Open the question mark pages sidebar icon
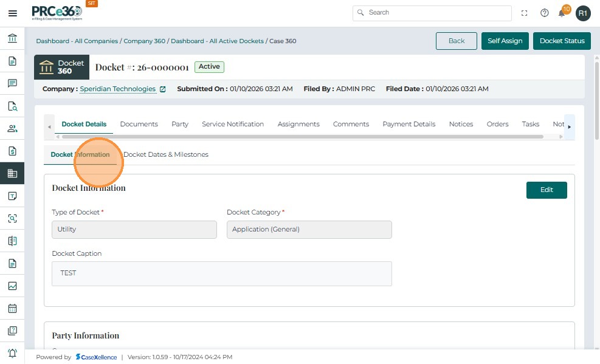 coord(12,331)
